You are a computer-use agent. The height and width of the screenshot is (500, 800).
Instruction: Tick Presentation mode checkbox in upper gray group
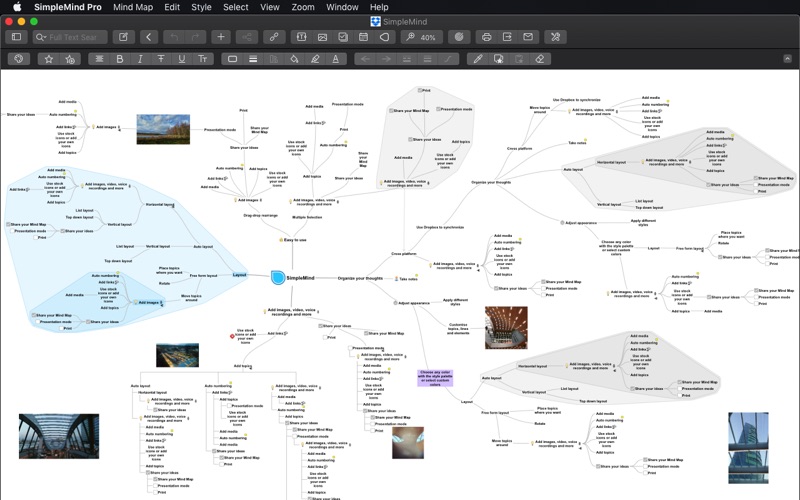coord(438,109)
